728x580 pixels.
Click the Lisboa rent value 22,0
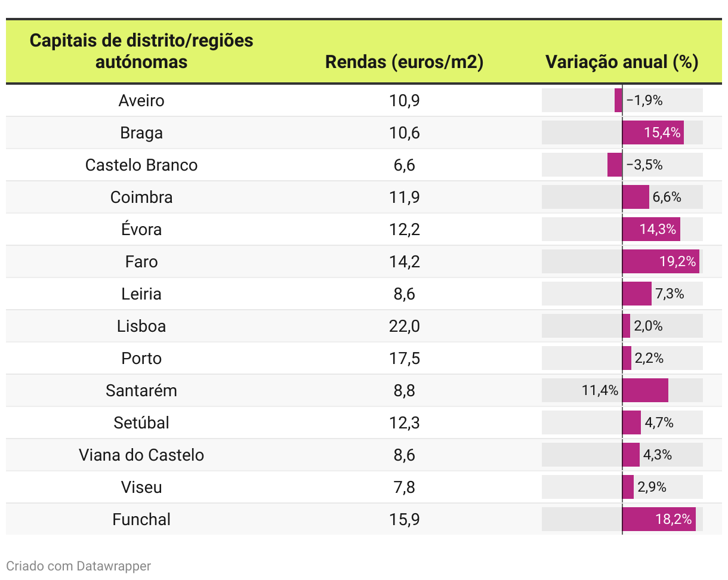click(x=405, y=326)
